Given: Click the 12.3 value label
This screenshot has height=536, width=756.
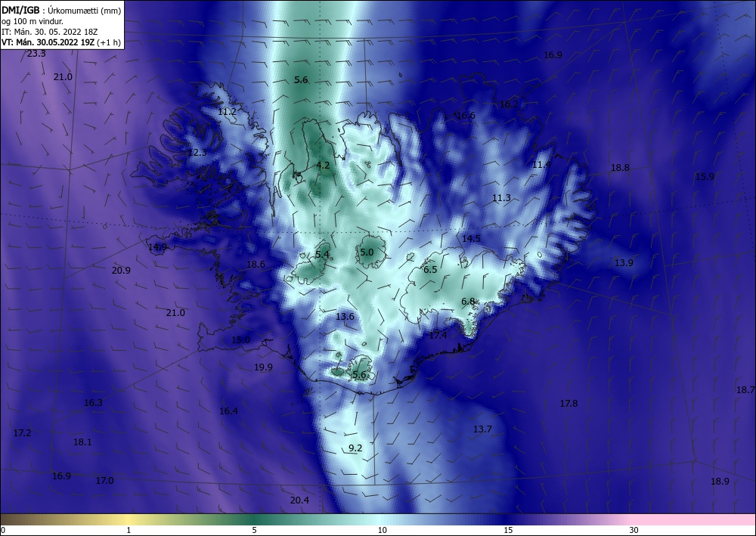Looking at the screenshot, I should pyautogui.click(x=197, y=153).
